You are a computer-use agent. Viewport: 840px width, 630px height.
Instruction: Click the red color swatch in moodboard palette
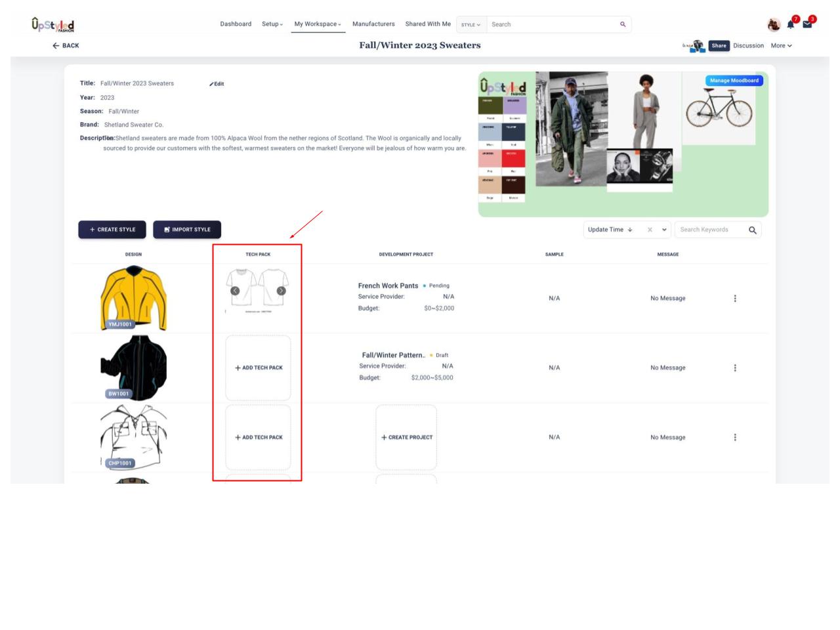pos(513,158)
